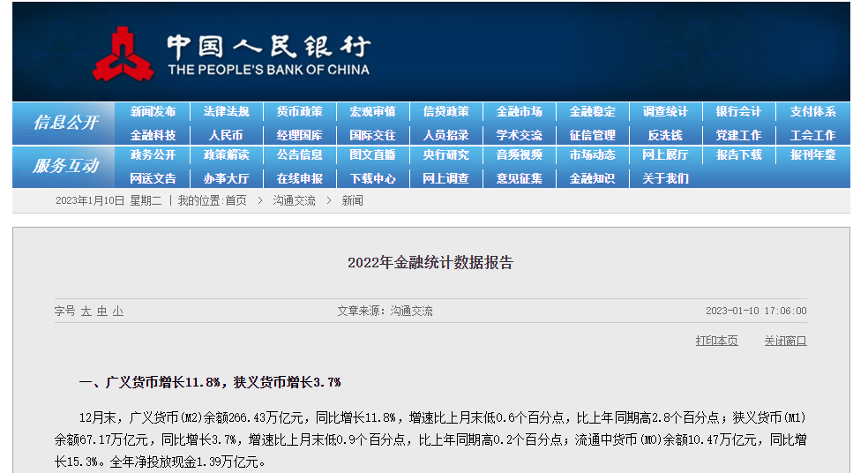The image size is (868, 473).
Task: Select 经理国库 in nav bar
Action: [x=300, y=135]
